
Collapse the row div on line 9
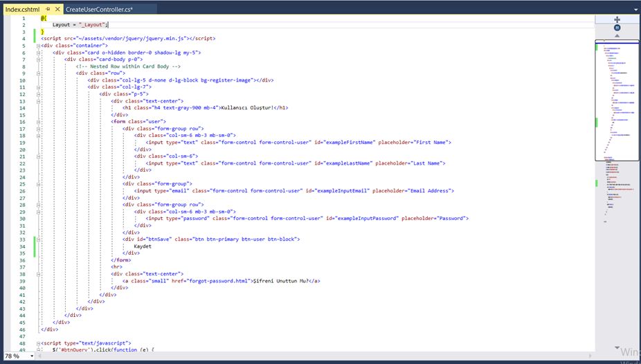tap(38, 73)
